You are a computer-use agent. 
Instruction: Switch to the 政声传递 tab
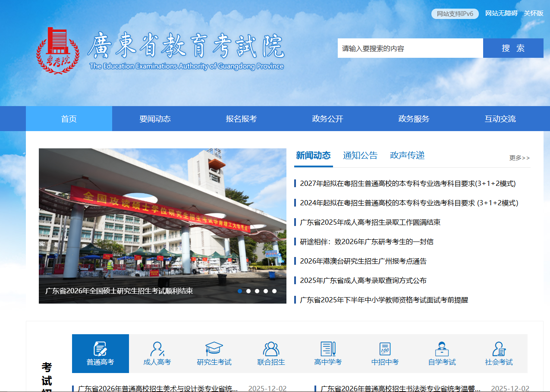pyautogui.click(x=407, y=156)
